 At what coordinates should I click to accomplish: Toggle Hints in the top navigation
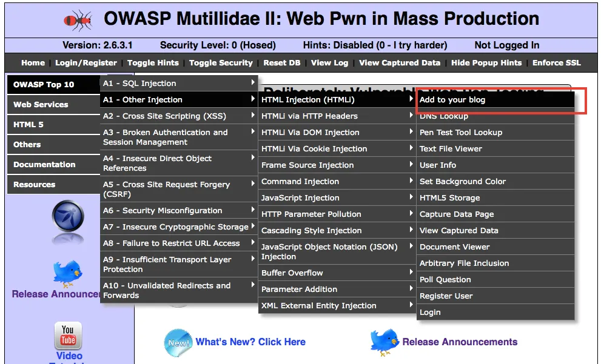[x=153, y=63]
